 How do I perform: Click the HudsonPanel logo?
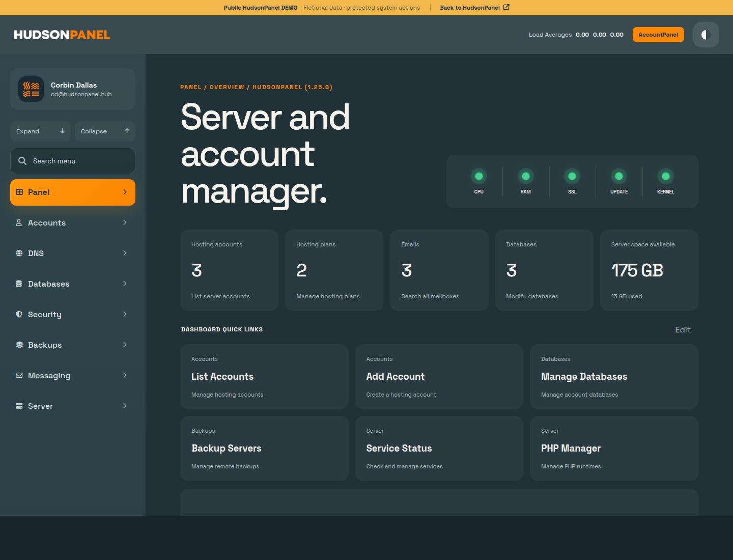click(62, 35)
